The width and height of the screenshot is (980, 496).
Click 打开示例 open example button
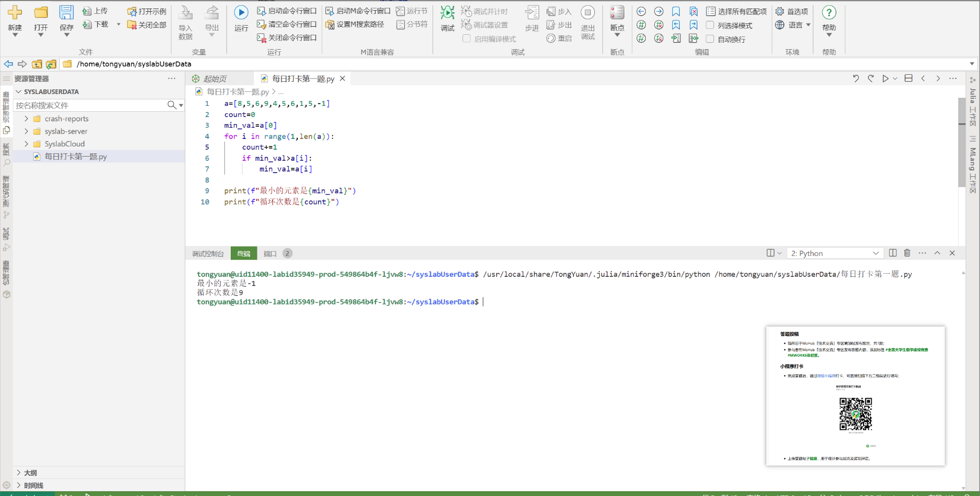click(x=147, y=11)
